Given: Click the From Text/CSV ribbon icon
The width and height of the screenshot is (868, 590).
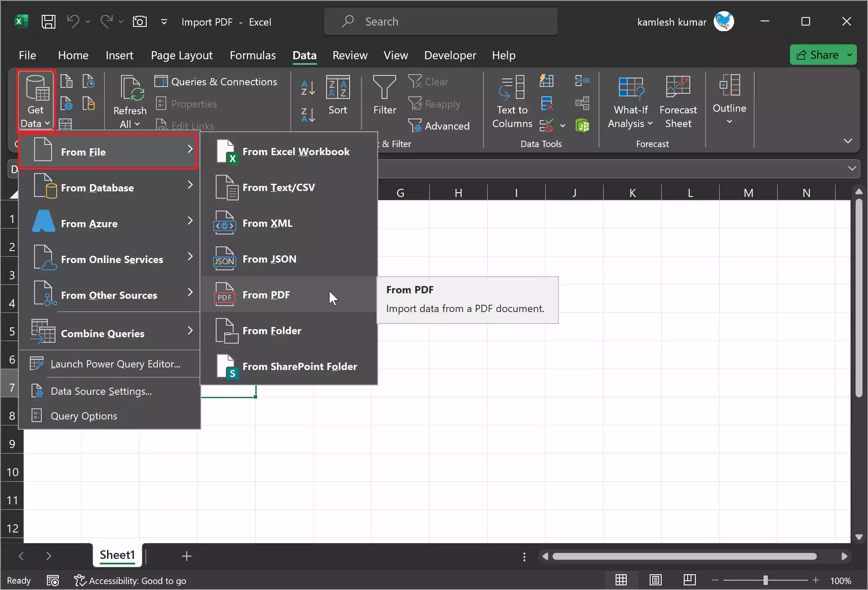Looking at the screenshot, I should tap(67, 81).
